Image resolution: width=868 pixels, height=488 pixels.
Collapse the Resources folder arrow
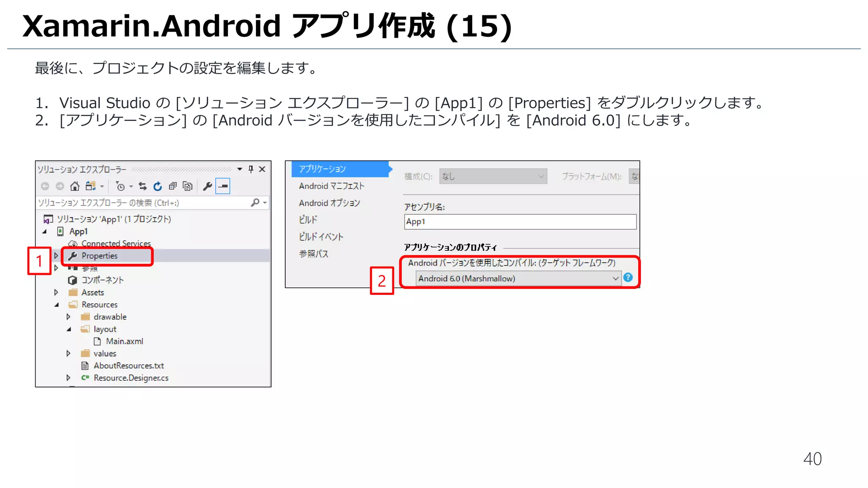(56, 305)
